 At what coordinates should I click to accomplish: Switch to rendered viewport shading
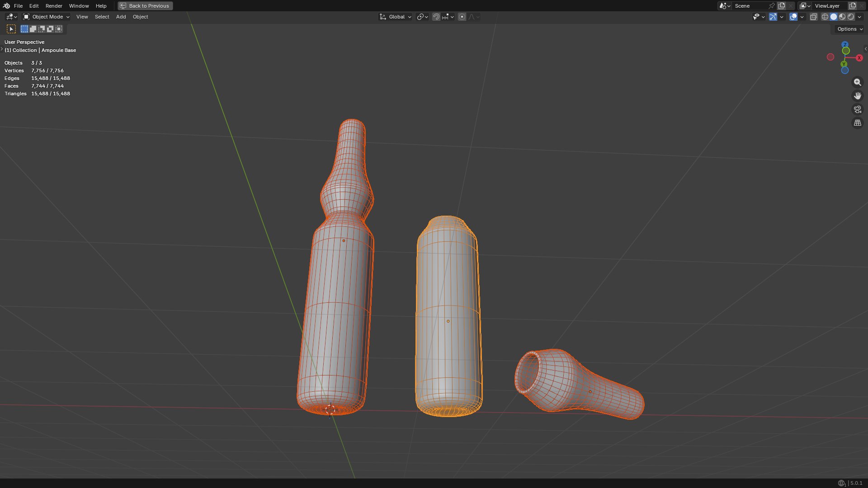click(851, 17)
